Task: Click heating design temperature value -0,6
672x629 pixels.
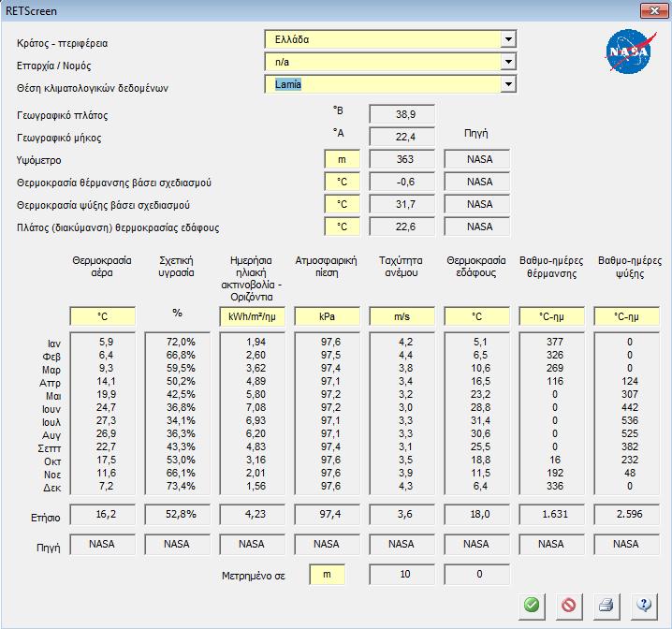Action: pos(402,182)
